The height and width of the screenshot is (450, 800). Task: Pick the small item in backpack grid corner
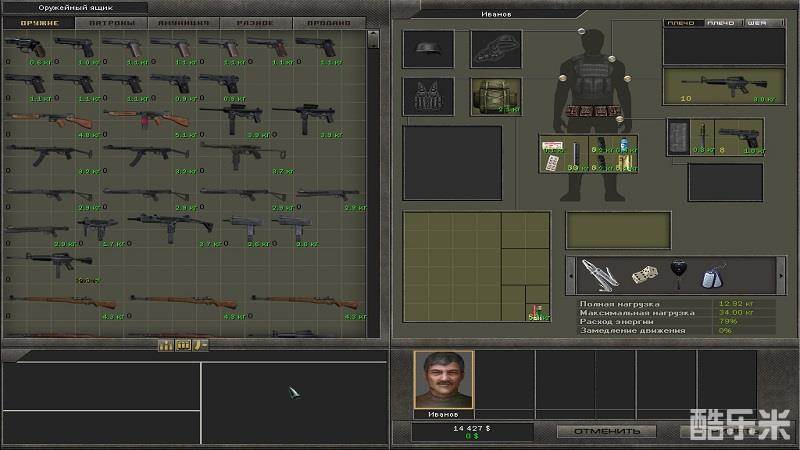[x=538, y=311]
